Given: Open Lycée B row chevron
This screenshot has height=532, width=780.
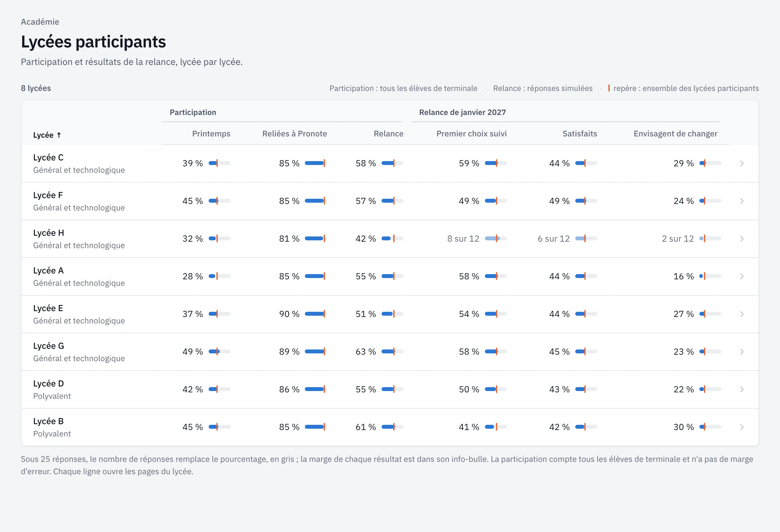Looking at the screenshot, I should [742, 427].
